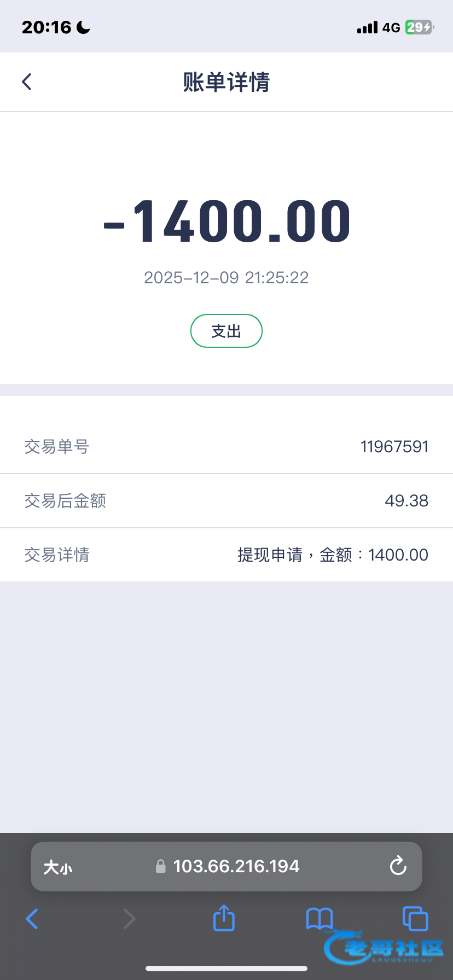Tap Safari's forward chevron
Viewport: 453px width, 980px height.
129,919
